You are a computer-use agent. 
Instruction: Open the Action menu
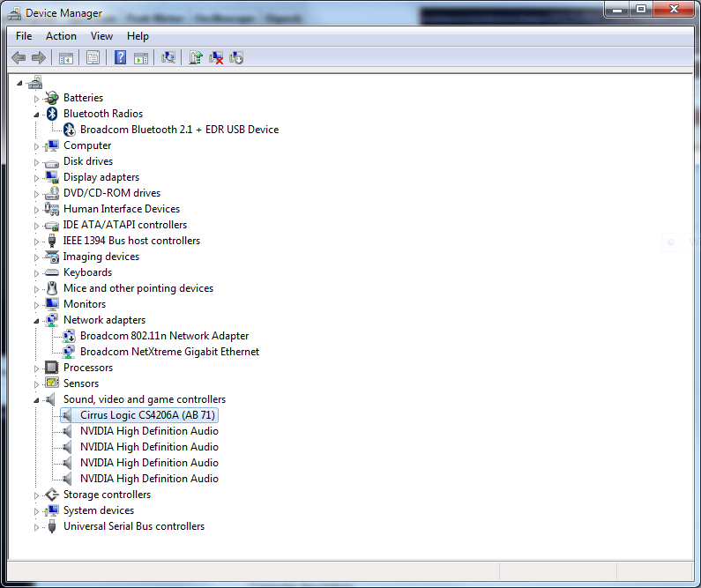click(x=61, y=36)
